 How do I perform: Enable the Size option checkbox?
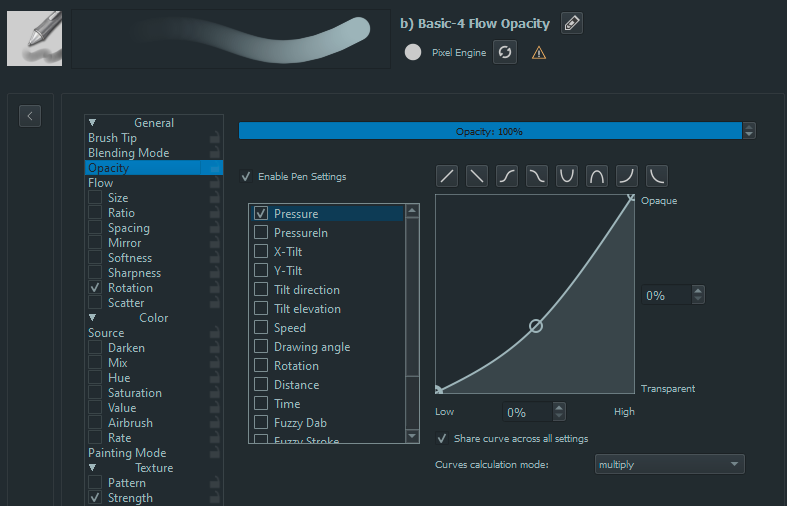[x=95, y=197]
